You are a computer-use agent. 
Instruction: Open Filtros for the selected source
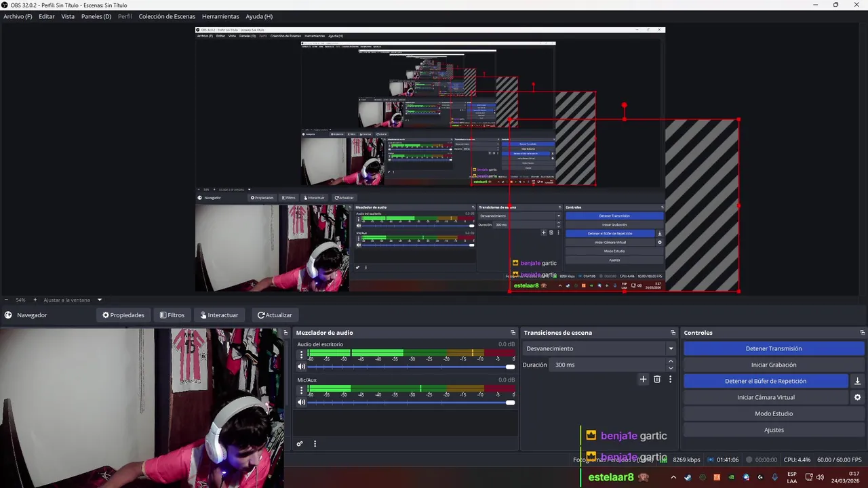click(x=172, y=315)
